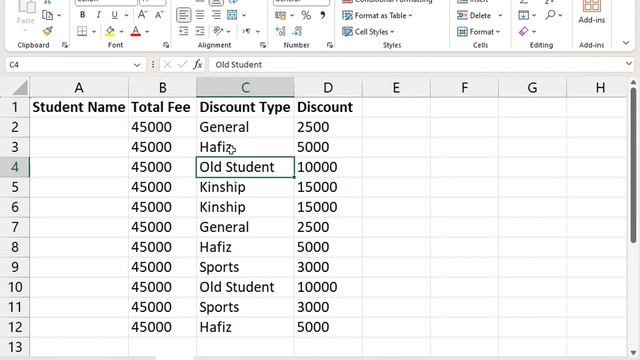Open Name Box dropdown arrow
The image size is (640, 360).
[137, 64]
